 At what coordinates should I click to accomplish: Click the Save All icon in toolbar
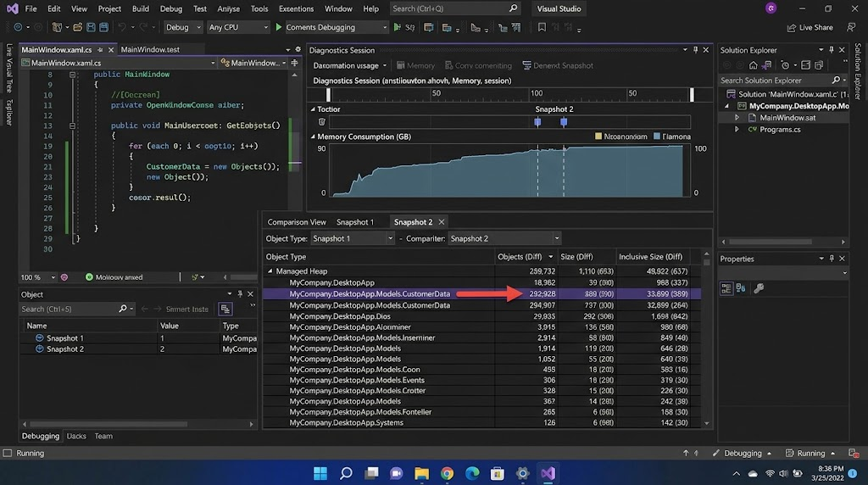coord(103,27)
